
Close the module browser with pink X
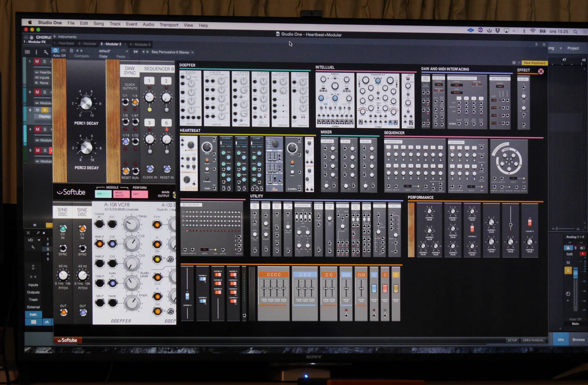tap(541, 71)
